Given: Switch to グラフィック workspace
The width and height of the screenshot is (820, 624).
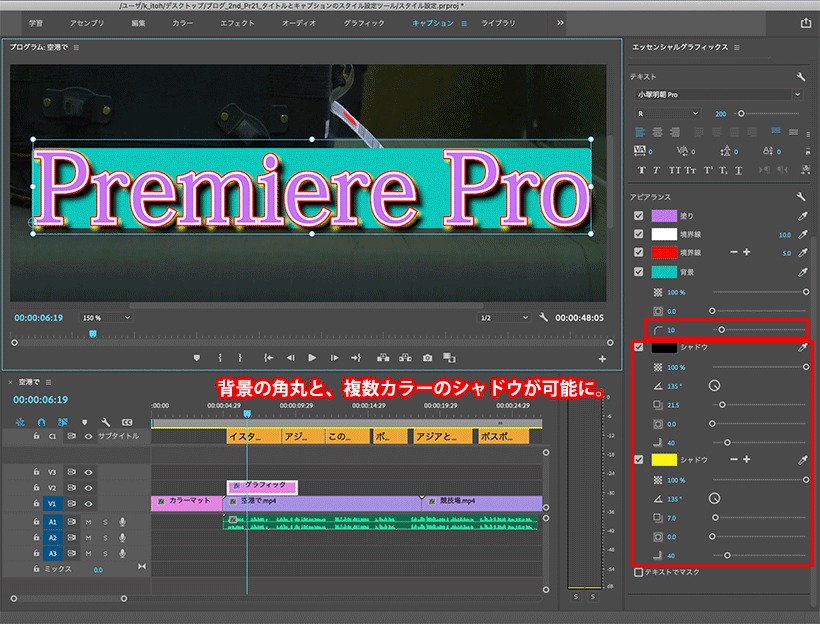Looking at the screenshot, I should click(x=364, y=23).
